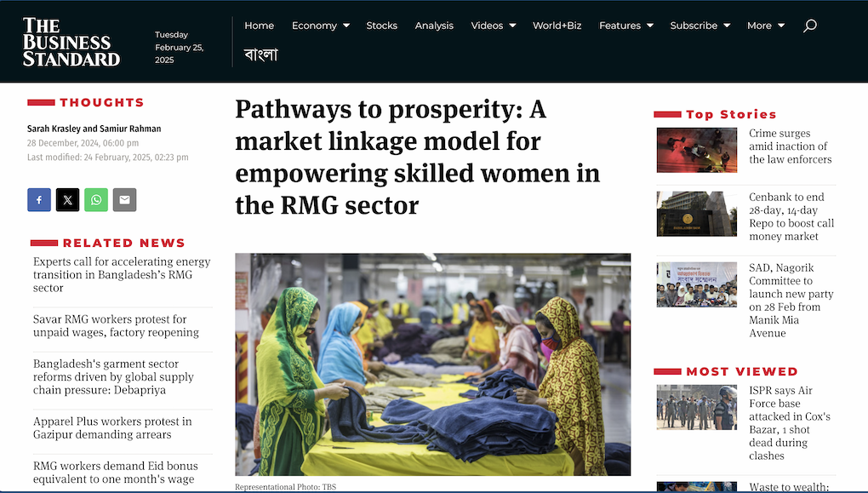Screen dimensions: 868x493
Task: Open the search magnifier icon
Action: click(x=810, y=26)
